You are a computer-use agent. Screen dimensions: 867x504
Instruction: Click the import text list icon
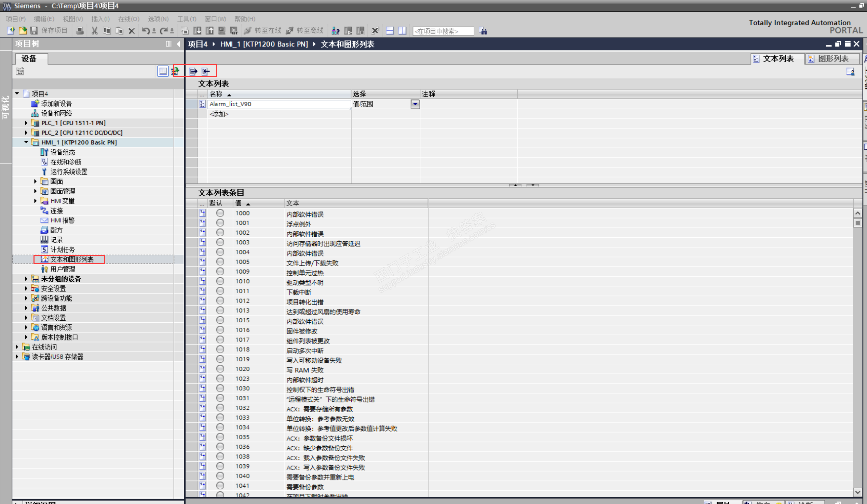click(x=205, y=71)
